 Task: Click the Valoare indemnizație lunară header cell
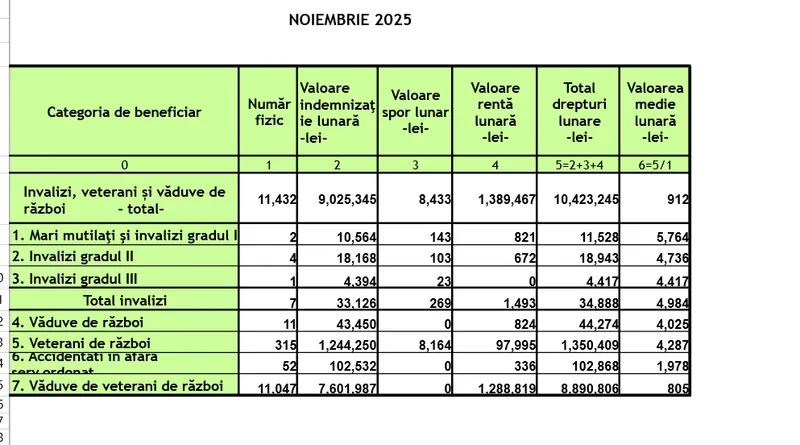(337, 112)
